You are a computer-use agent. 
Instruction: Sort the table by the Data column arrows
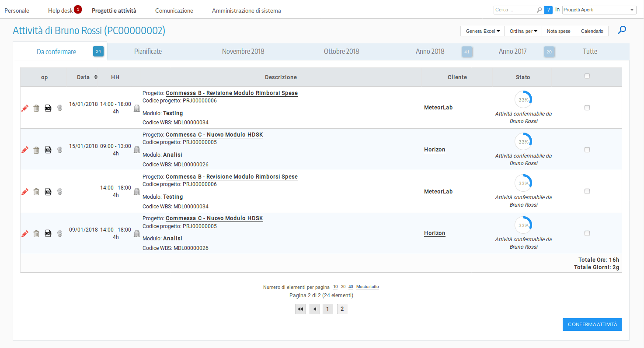coord(96,77)
